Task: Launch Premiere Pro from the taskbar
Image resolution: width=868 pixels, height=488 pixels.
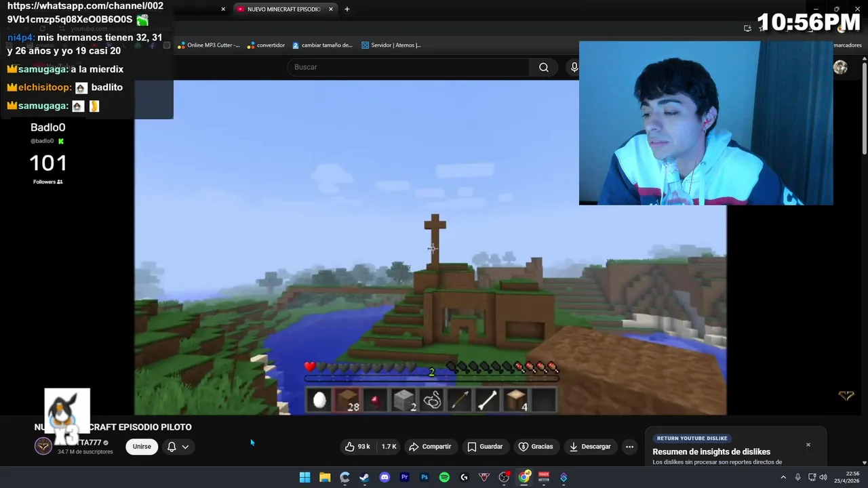Action: [x=404, y=477]
